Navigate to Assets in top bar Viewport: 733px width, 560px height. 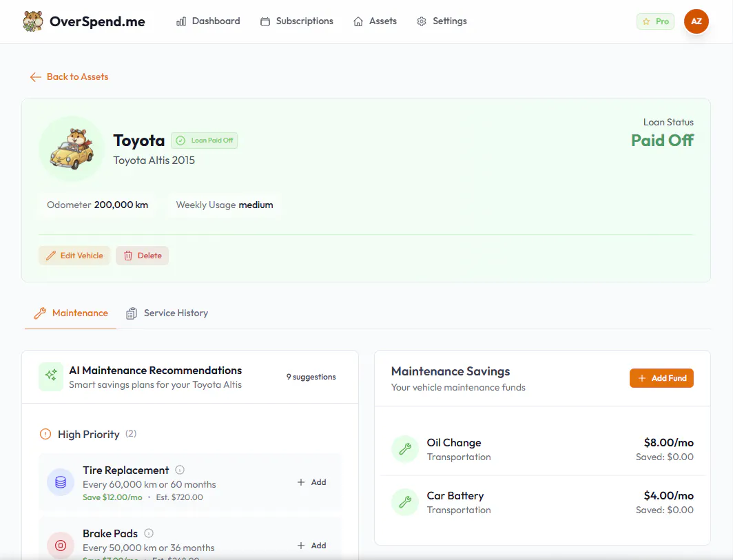pyautogui.click(x=375, y=21)
